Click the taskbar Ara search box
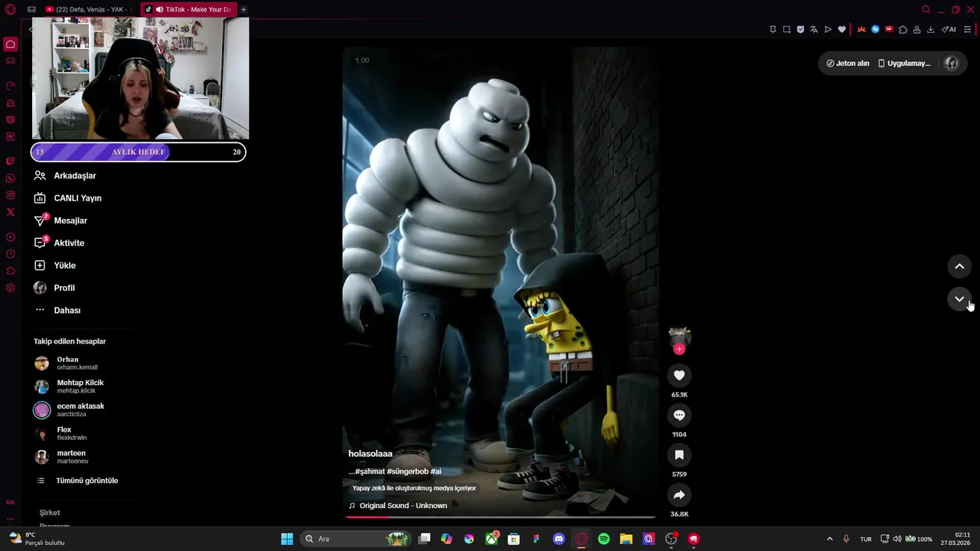980x551 pixels. pos(356,539)
